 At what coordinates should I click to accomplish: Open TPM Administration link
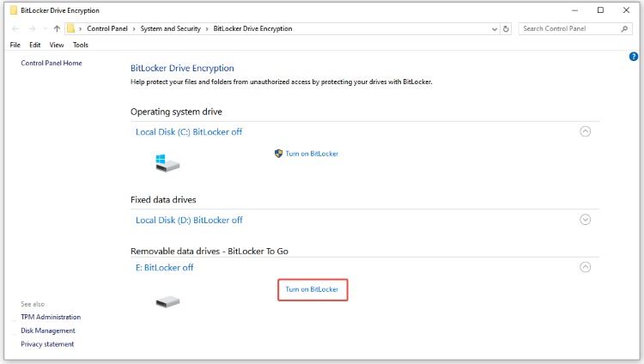coord(51,317)
